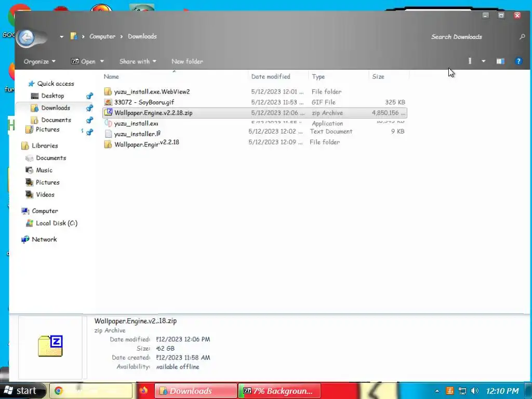Click the 12:10 PM clock
The width and height of the screenshot is (532, 399).
(502, 391)
